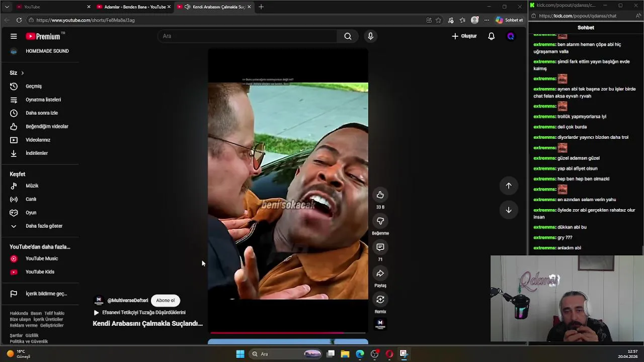
Task: Mute audio on the playing tab
Action: pos(187,7)
